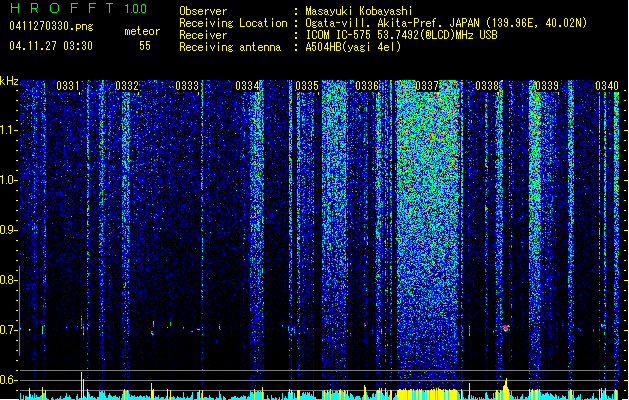The width and height of the screenshot is (629, 400).
Task: Click the HROFFT program title
Action: [x=62, y=8]
